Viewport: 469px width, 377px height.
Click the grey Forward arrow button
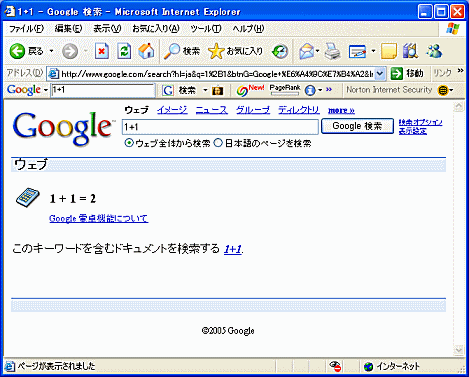pos(70,51)
